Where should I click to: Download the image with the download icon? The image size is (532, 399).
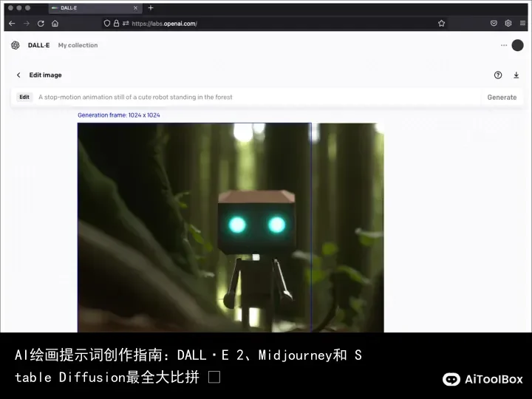(x=516, y=75)
